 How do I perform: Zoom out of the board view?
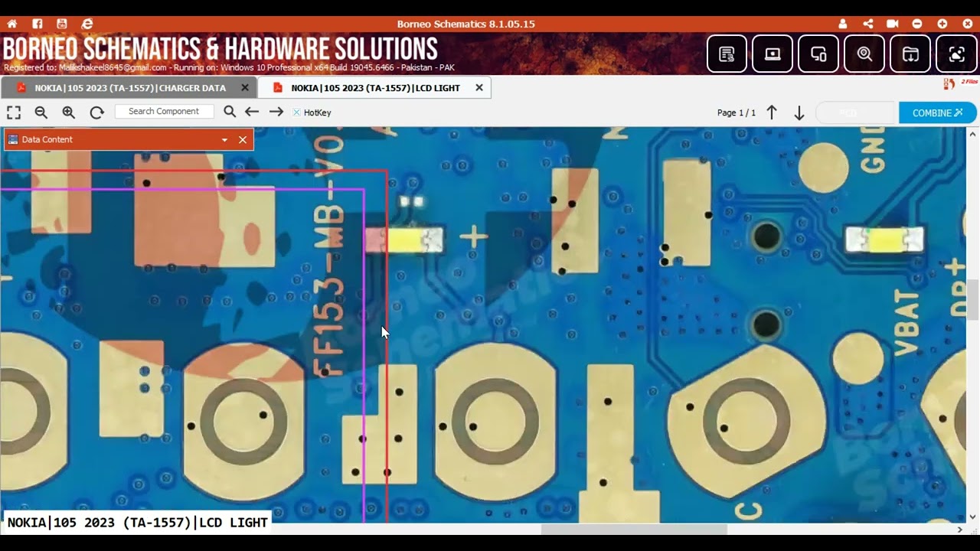coord(41,112)
